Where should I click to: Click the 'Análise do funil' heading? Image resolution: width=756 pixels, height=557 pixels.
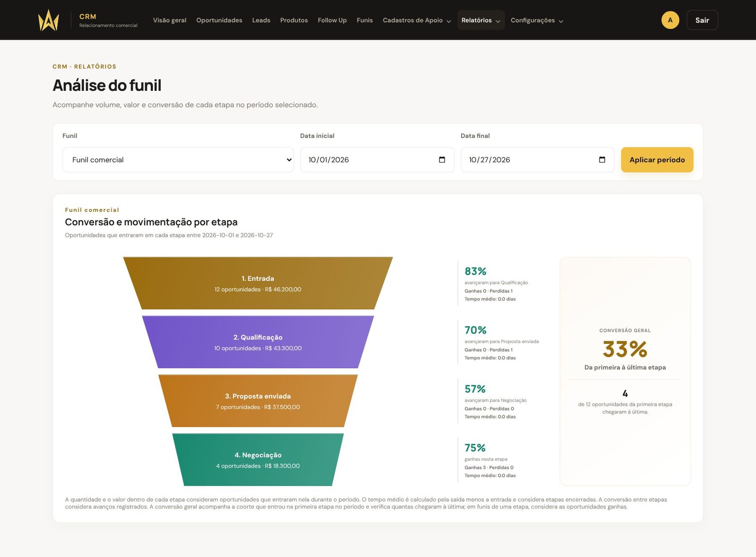(x=107, y=86)
